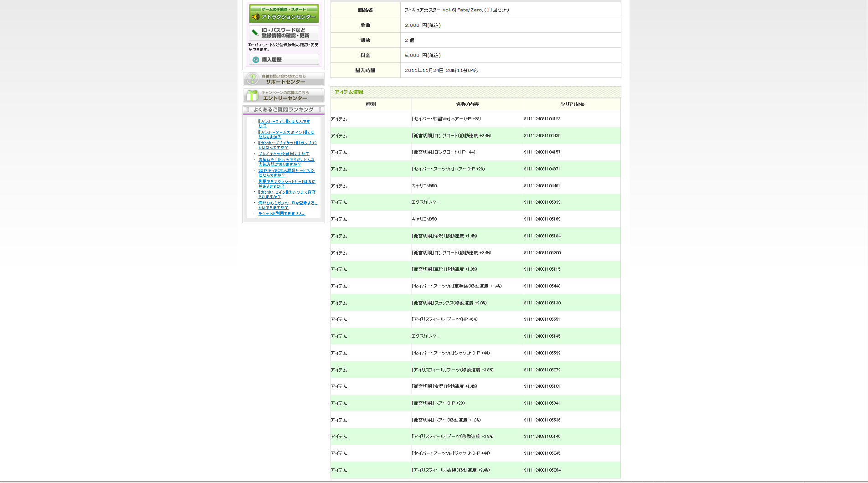This screenshot has height=483, width=868.
Task: Select quantity value 2 個
Action: point(409,40)
